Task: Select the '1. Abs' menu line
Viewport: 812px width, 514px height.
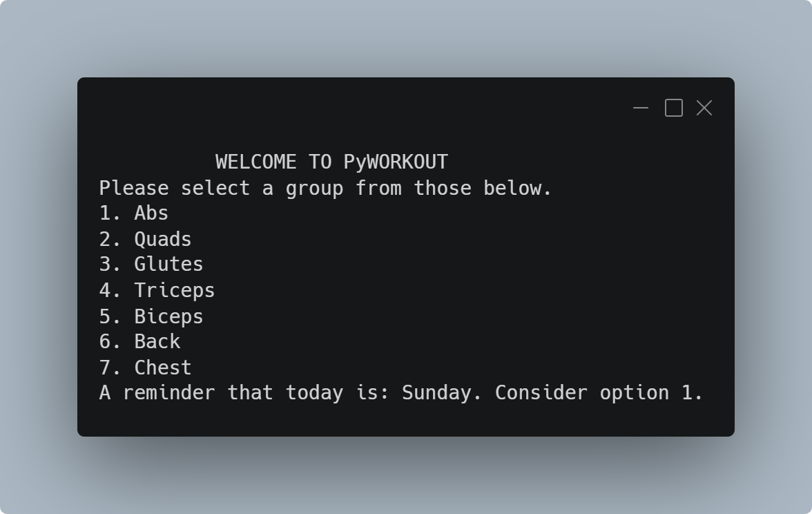Action: [x=134, y=213]
